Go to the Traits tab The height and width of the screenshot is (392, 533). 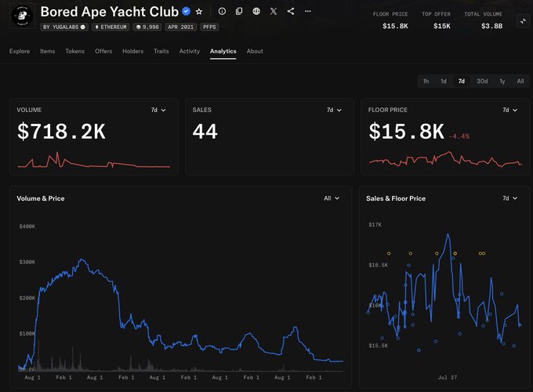pyautogui.click(x=161, y=51)
